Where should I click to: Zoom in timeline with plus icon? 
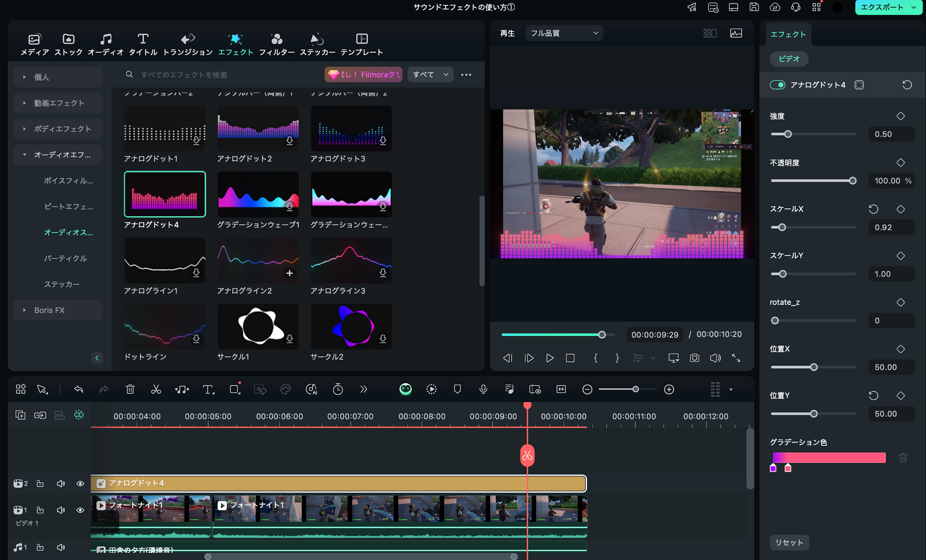pos(669,389)
